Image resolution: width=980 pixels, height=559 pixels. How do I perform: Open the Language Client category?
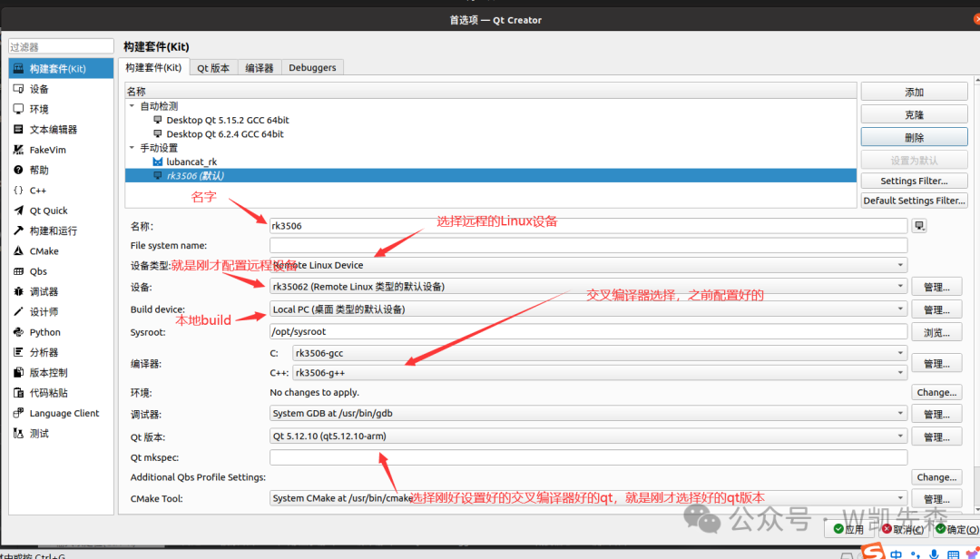click(64, 413)
